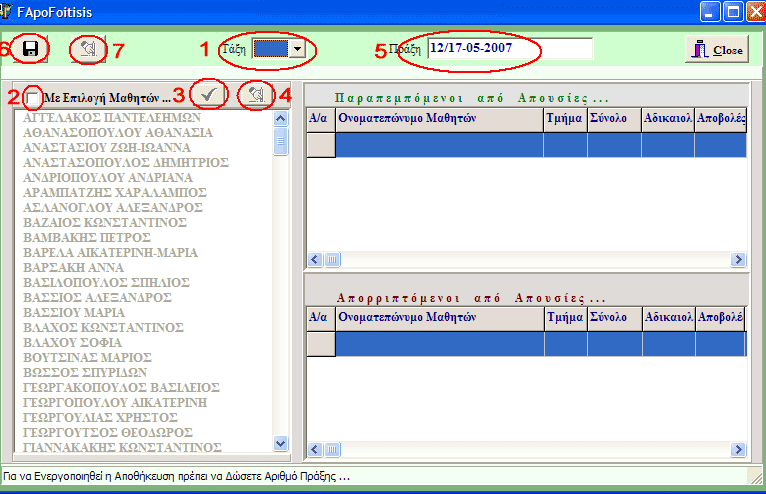Viewport: 766px width, 494px height.
Task: Click the student list scrollbar up arrow
Action: (281, 118)
